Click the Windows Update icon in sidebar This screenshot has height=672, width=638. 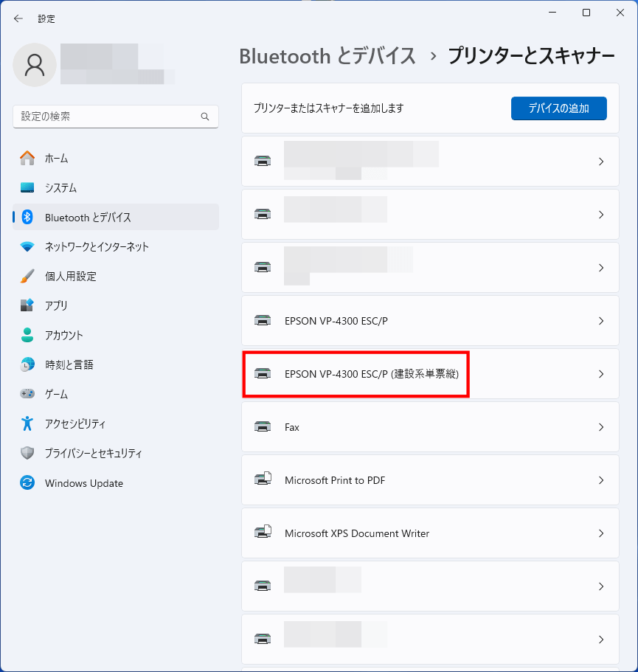(27, 483)
